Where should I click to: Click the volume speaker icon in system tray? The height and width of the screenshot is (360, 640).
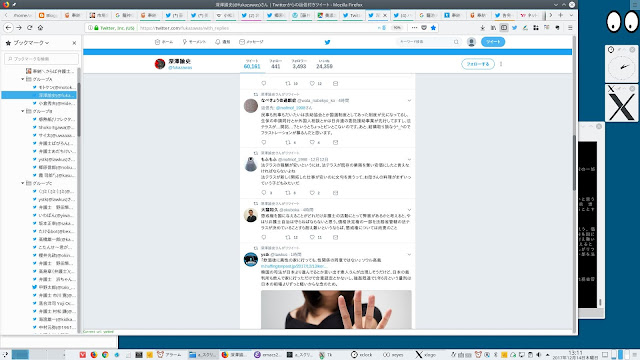[x=539, y=355]
